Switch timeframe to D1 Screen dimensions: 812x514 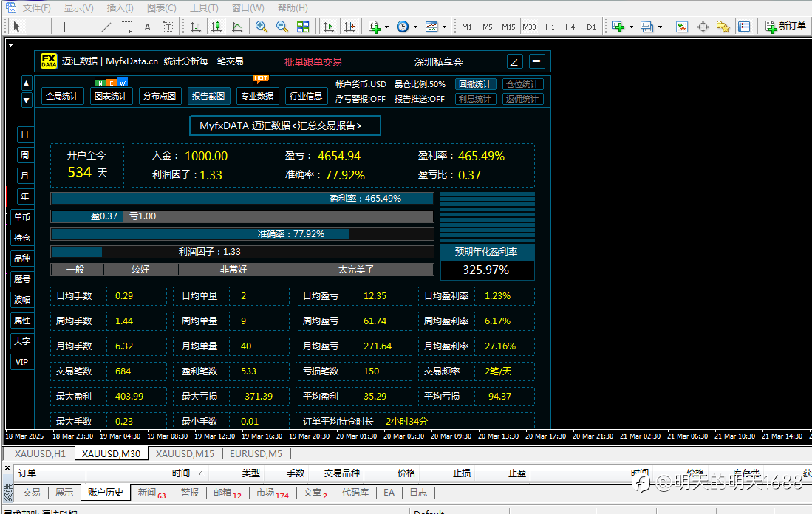591,27
